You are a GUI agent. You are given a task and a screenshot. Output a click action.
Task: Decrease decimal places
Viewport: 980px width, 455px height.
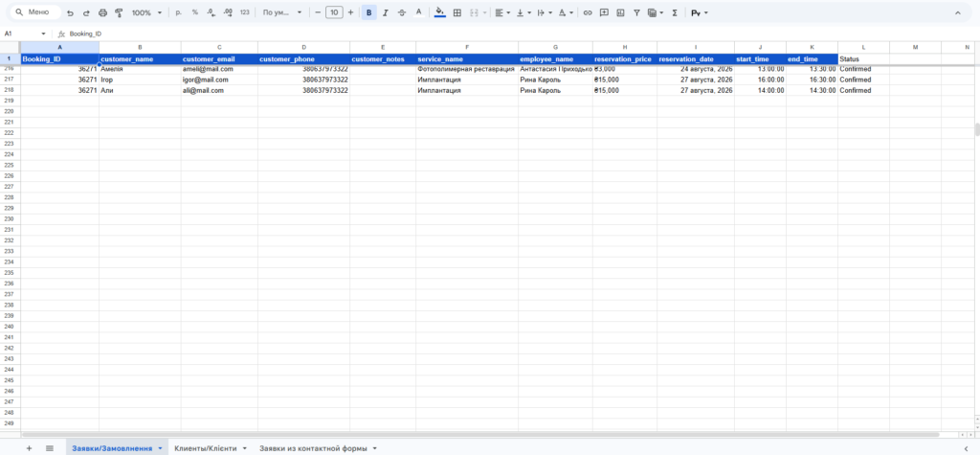[212, 12]
